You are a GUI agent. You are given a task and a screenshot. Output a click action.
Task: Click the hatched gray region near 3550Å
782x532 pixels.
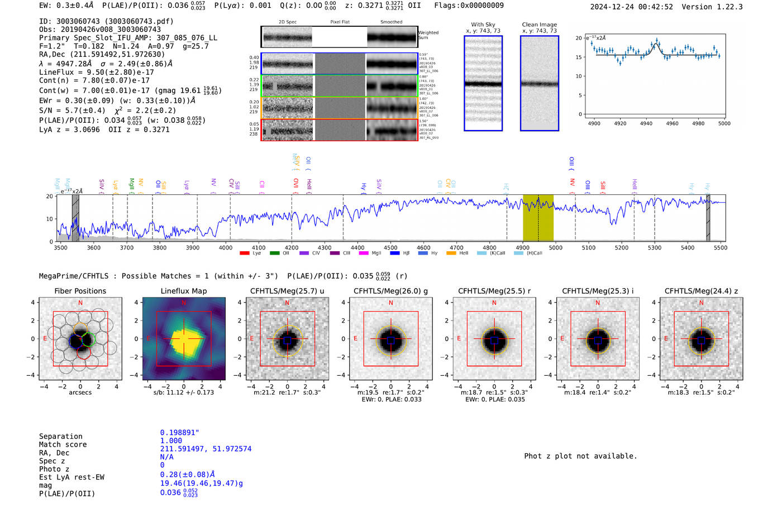(x=75, y=218)
